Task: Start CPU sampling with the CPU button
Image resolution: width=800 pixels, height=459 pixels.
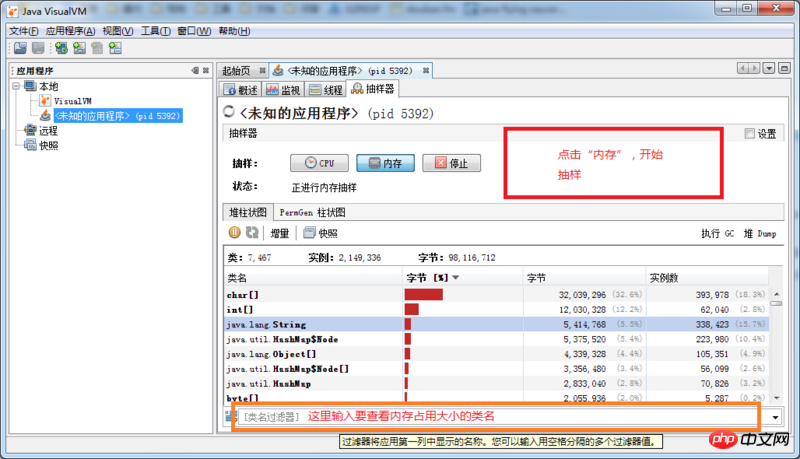Action: (x=319, y=163)
